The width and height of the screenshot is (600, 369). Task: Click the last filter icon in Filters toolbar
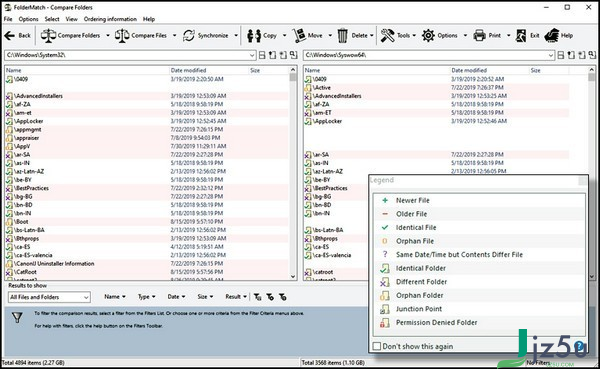coord(282,297)
